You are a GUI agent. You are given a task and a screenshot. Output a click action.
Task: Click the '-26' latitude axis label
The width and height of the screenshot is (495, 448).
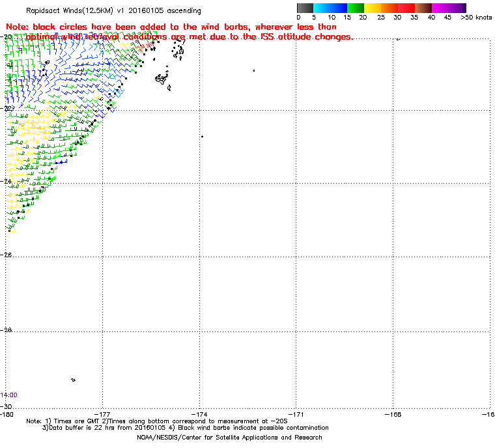[6, 255]
